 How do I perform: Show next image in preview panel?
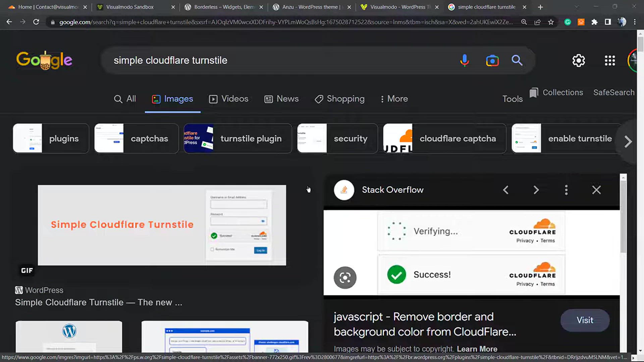(536, 190)
